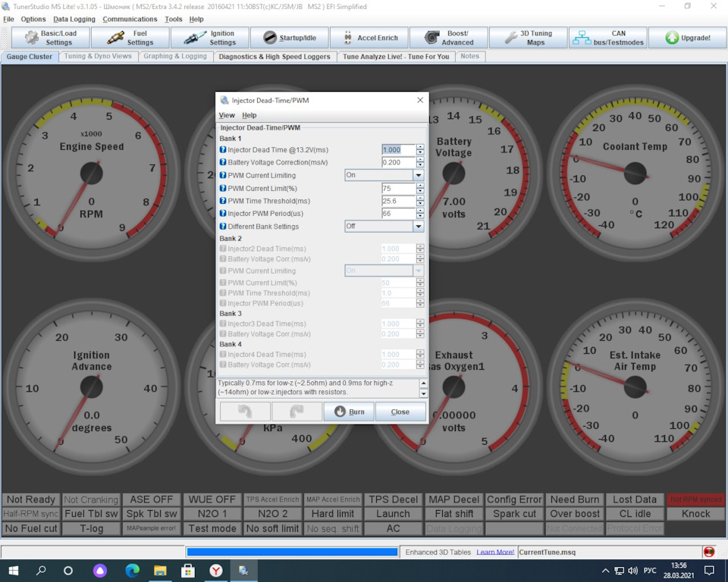Open Windows Start menu
728x582 pixels.
(x=14, y=571)
